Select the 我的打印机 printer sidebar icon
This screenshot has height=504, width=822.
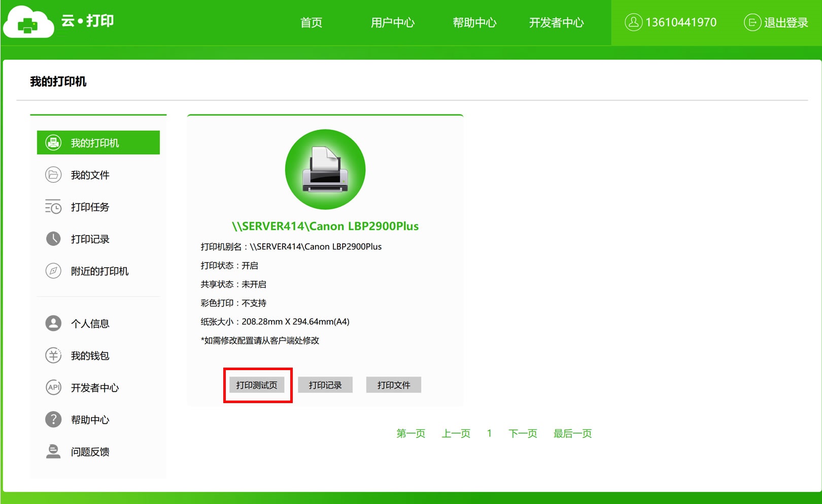point(54,142)
